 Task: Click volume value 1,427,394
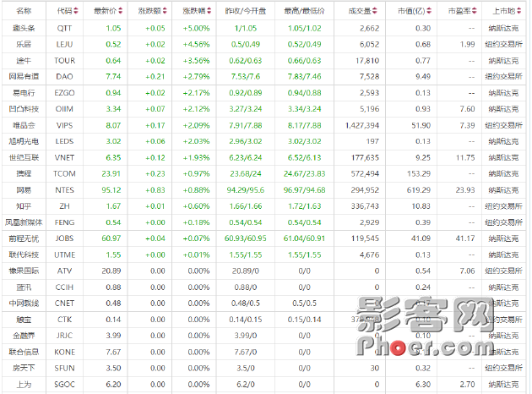pos(362,126)
